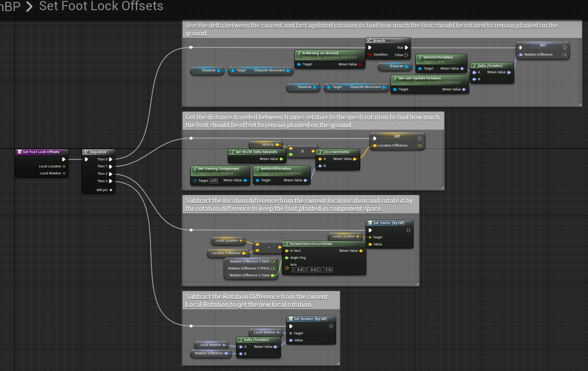
Task: Click the Branch node's True execution pin
Action: tap(406, 47)
